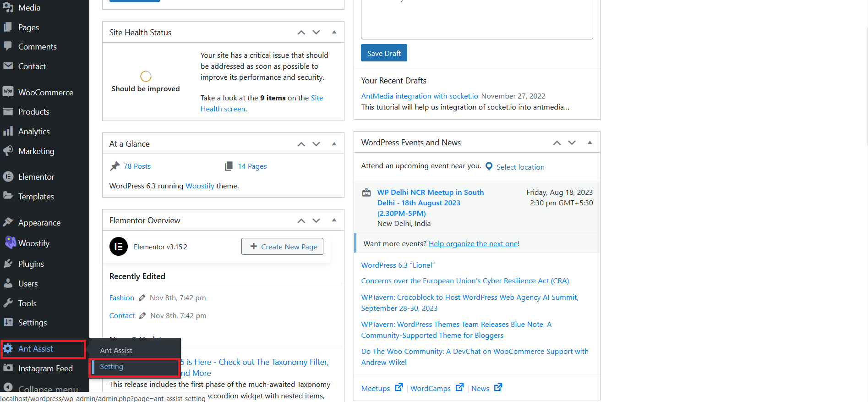Image resolution: width=868 pixels, height=402 pixels.
Task: Open AntMedia integration with socket.io draft
Action: pyautogui.click(x=420, y=96)
